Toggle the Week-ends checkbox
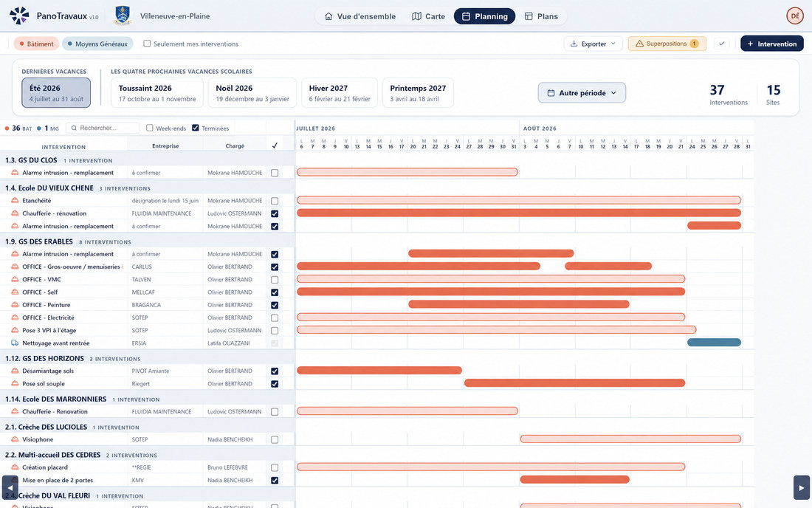The height and width of the screenshot is (508, 812). [150, 128]
